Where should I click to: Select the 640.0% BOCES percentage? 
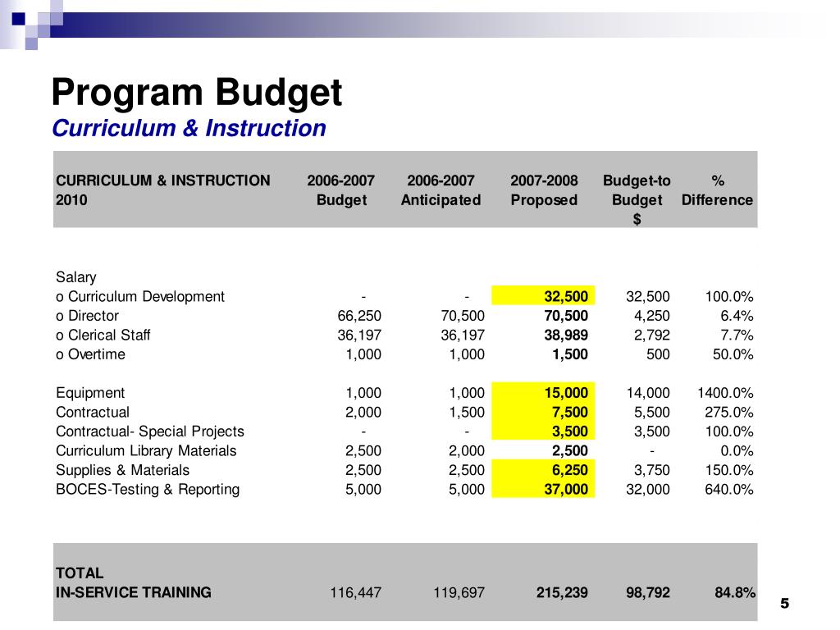coord(729,490)
